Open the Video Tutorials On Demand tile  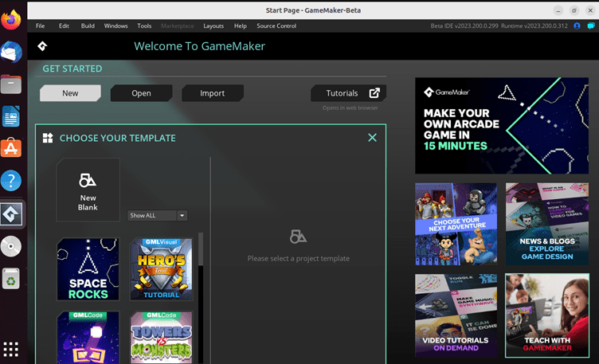point(456,315)
